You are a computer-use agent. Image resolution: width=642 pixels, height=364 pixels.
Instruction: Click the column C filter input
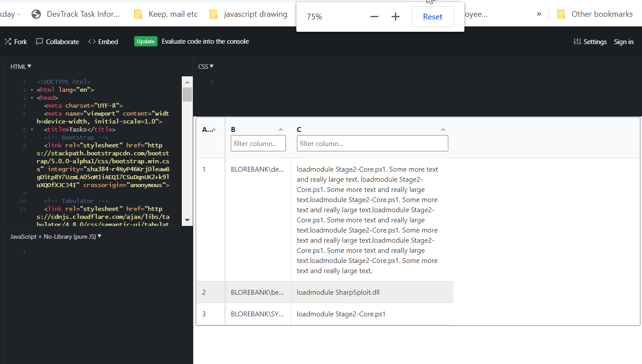tap(372, 143)
